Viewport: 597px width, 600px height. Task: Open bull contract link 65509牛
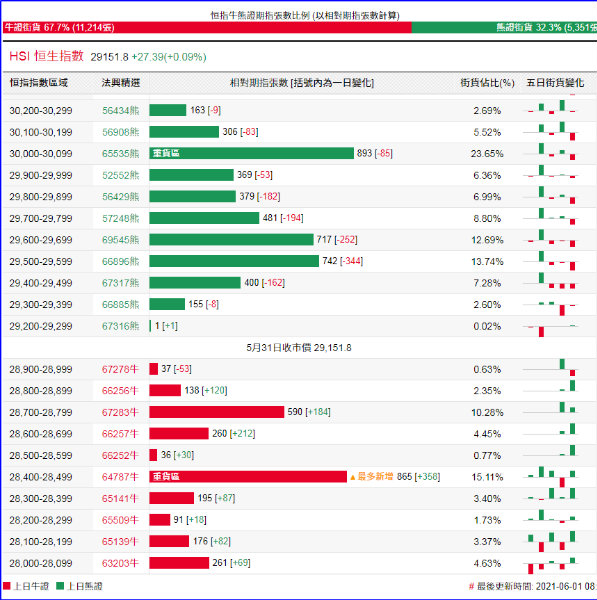[120, 520]
